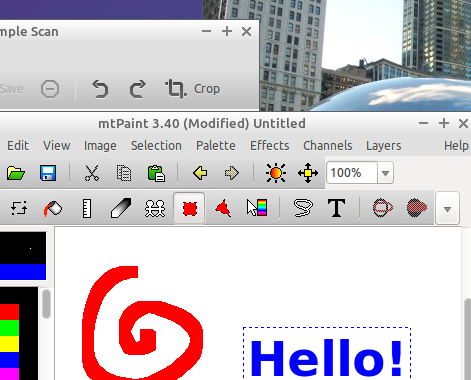Cut selection with the scissors icon
471x380 pixels.
(x=92, y=173)
